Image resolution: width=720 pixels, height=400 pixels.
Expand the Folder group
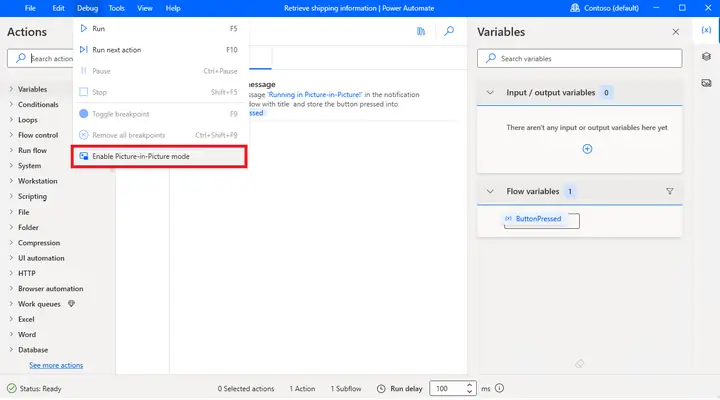(x=28, y=227)
